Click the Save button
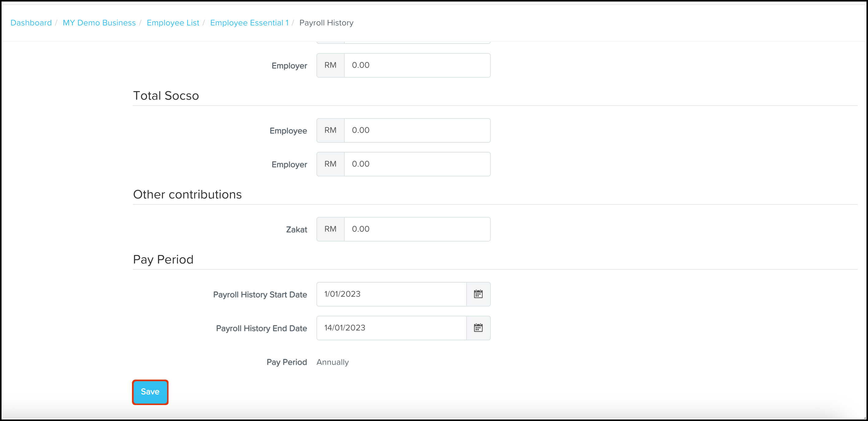Image resolution: width=868 pixels, height=421 pixels. (150, 392)
